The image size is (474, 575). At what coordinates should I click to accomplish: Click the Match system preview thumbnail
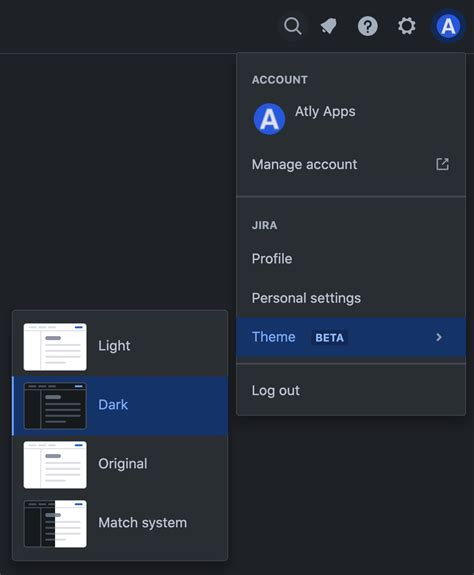pyautogui.click(x=55, y=524)
